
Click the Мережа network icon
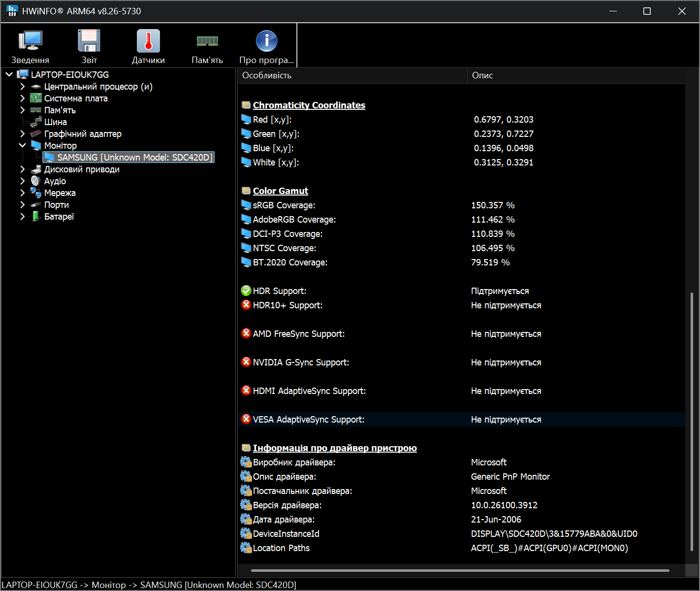(x=36, y=193)
